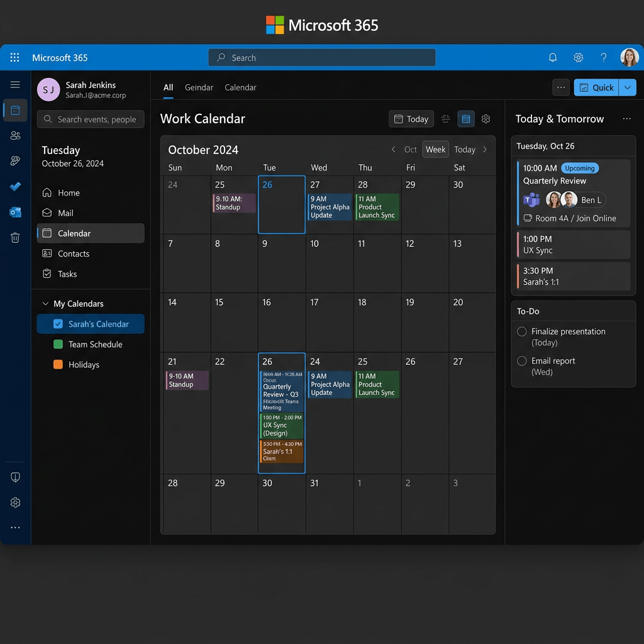644x644 pixels.
Task: Open 9-10 AM Standup on the 25th
Action: 234,203
